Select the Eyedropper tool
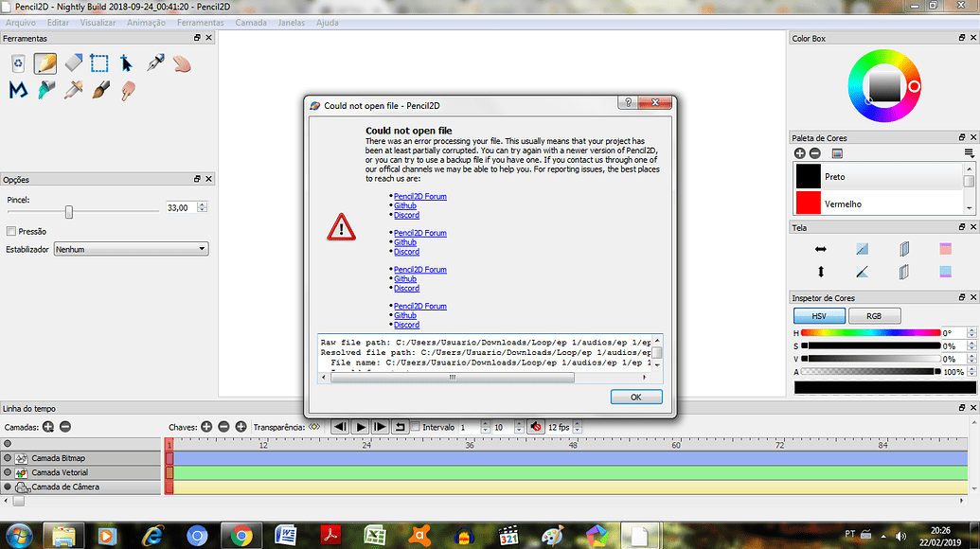Screen dimensions: 980x549 [73, 91]
